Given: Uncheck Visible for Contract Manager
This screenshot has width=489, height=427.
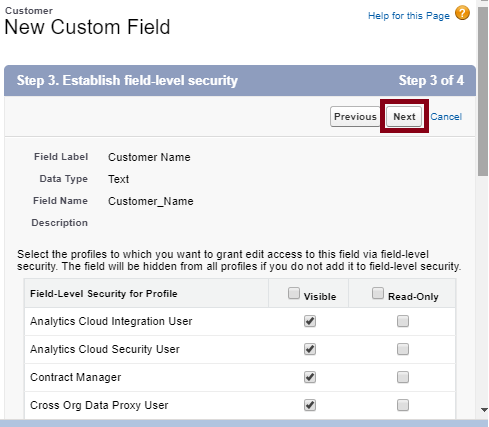Looking at the screenshot, I should click(x=310, y=377).
